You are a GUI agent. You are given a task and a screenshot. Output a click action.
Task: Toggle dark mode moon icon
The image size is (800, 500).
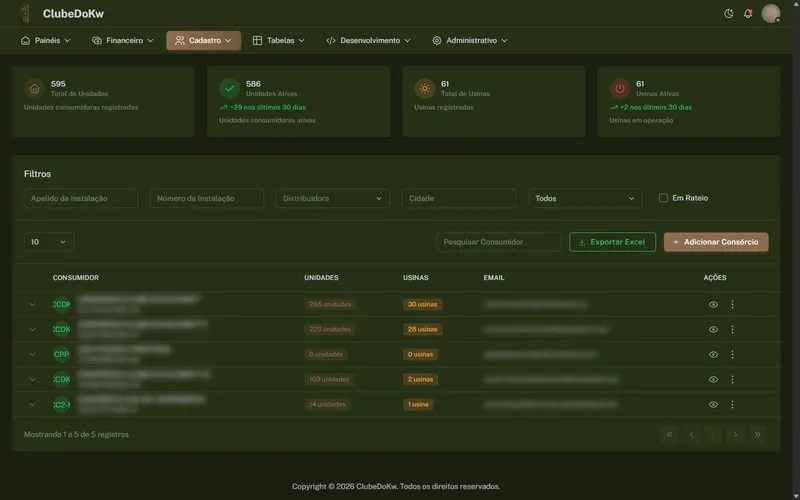click(x=729, y=14)
